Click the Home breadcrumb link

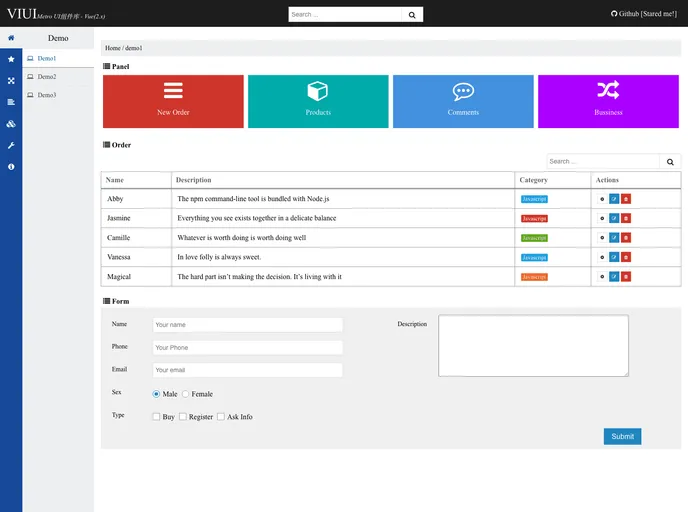pos(113,48)
